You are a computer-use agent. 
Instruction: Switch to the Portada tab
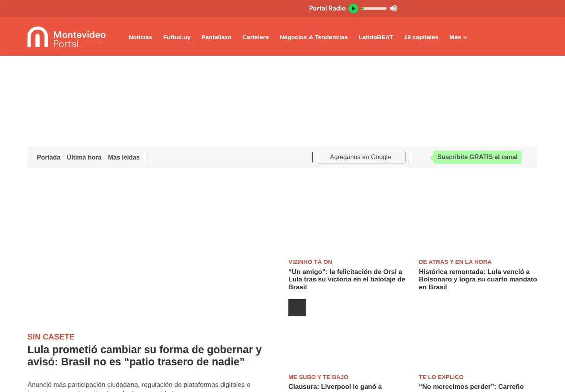pyautogui.click(x=49, y=157)
